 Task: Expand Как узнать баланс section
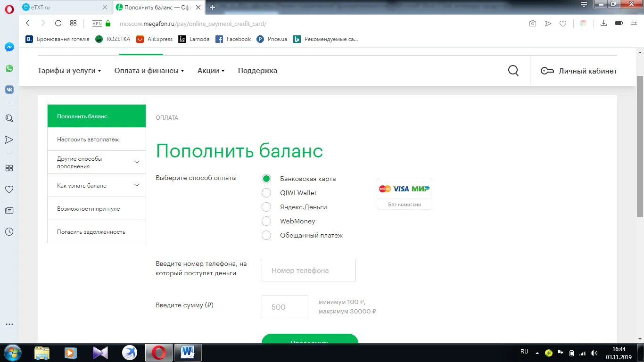[x=97, y=185]
